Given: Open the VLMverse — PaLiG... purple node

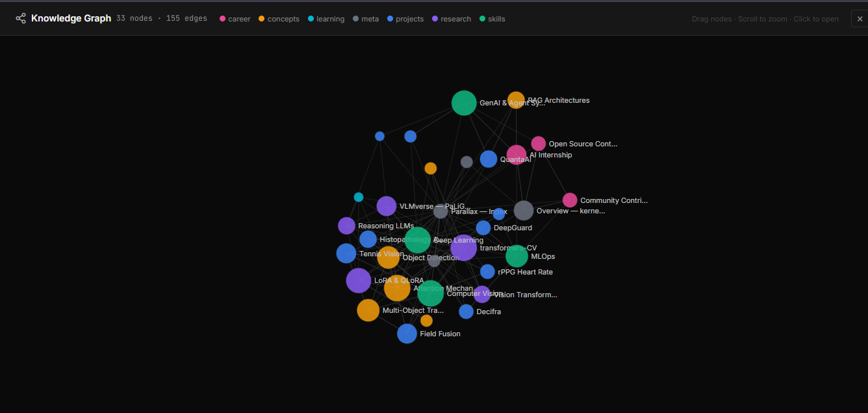Looking at the screenshot, I should tap(387, 206).
